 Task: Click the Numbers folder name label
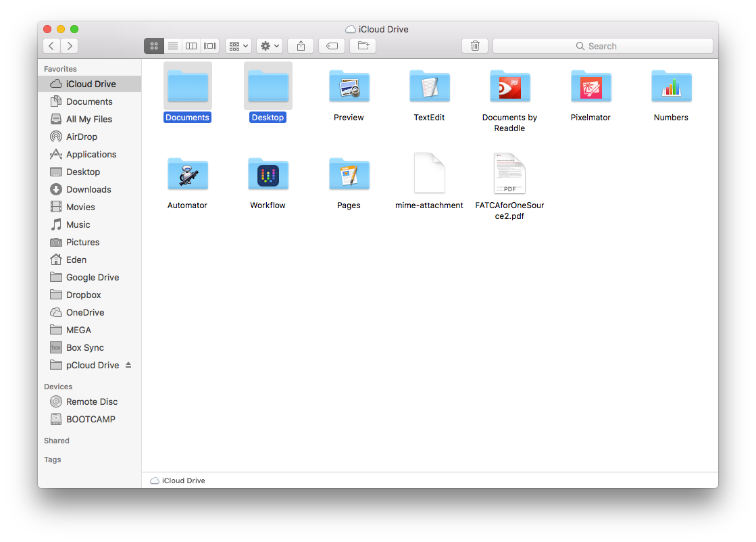[671, 117]
